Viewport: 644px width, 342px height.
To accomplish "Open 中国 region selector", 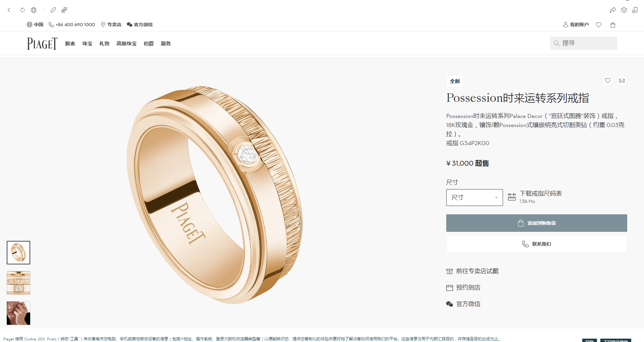I will [x=35, y=25].
